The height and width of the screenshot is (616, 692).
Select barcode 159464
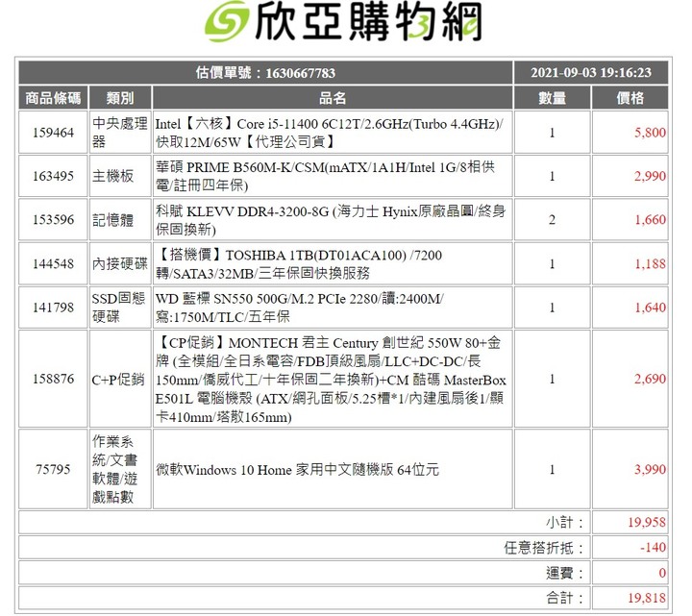click(x=53, y=133)
